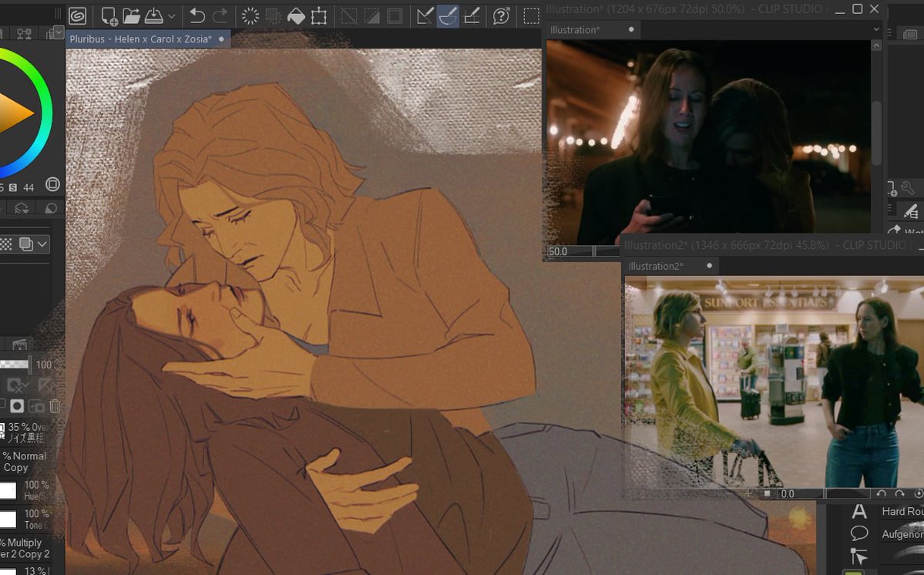Viewport: 924px width, 575px height.
Task: Open the blending mode dropdown arrow
Action: tap(42, 244)
